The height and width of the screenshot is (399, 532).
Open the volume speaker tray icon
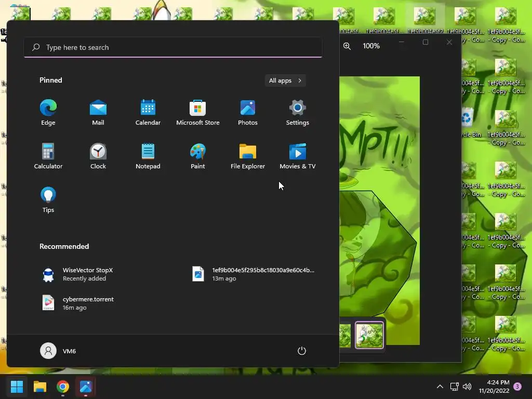467,387
